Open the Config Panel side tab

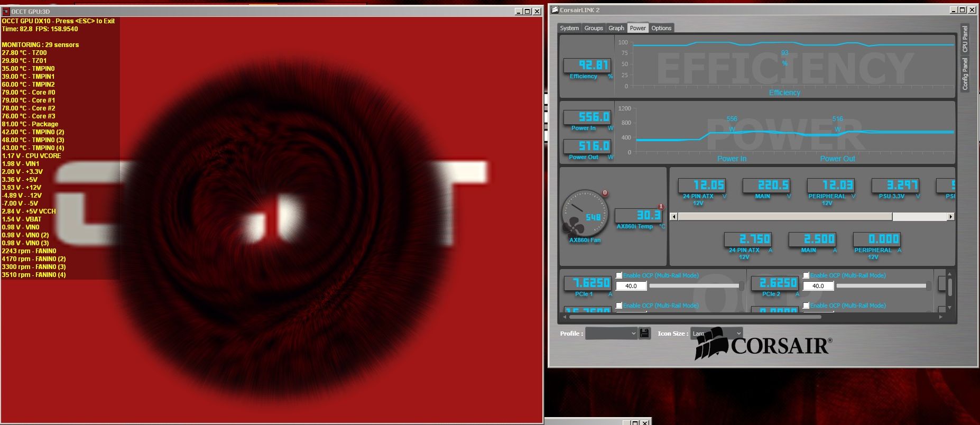click(965, 74)
